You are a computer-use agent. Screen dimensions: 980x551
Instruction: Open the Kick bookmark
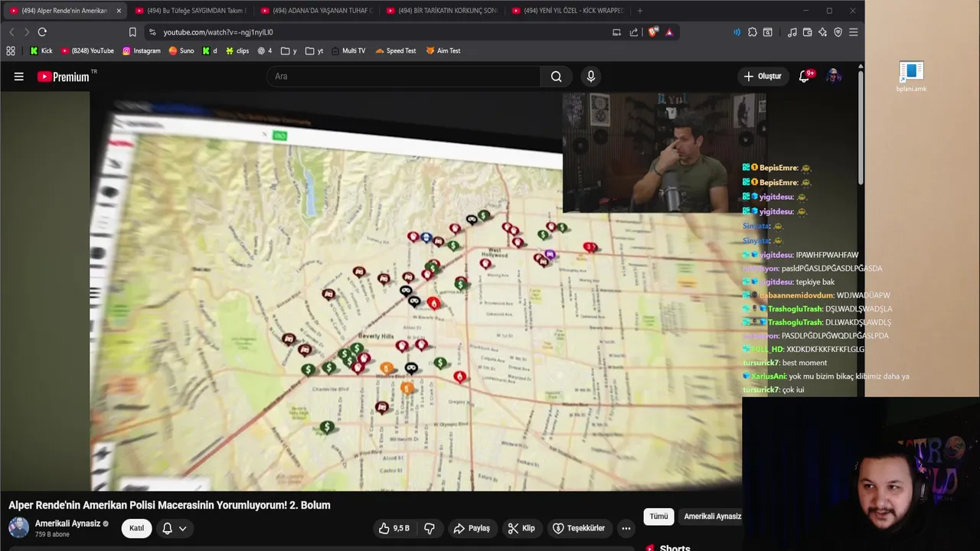(41, 51)
